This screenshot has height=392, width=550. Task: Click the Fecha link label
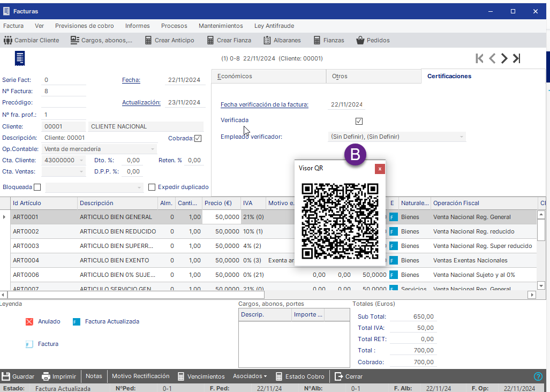click(x=131, y=80)
